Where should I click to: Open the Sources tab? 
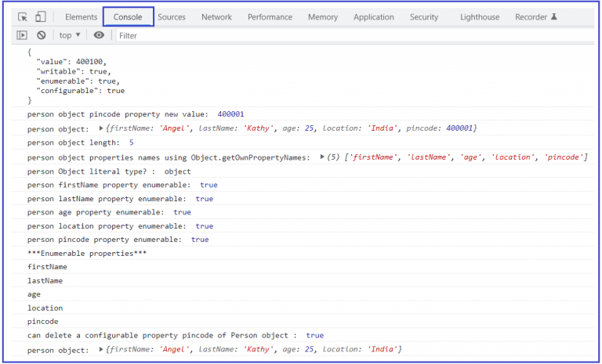172,17
